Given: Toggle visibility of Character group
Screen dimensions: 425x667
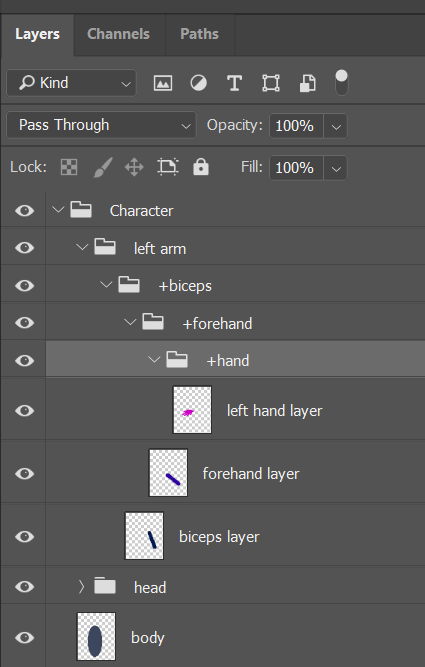Looking at the screenshot, I should (24, 210).
